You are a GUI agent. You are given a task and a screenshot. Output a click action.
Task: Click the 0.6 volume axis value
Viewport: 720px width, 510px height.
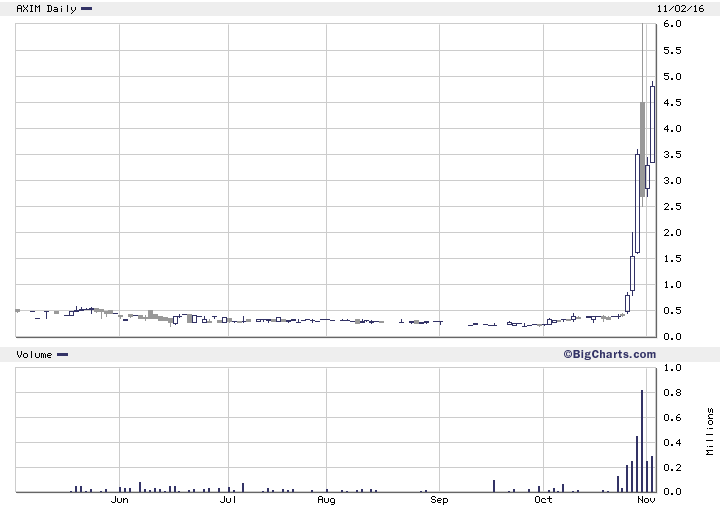pos(672,418)
